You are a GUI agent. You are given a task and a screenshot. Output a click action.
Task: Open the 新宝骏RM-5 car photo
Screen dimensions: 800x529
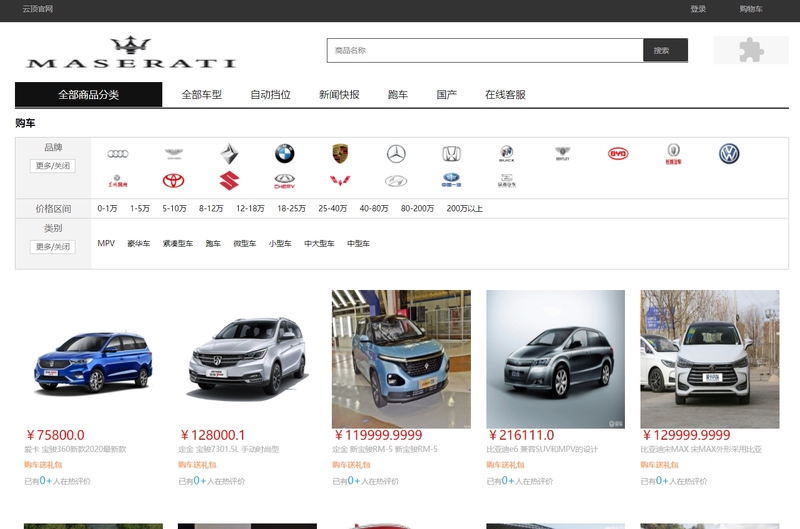tap(401, 359)
